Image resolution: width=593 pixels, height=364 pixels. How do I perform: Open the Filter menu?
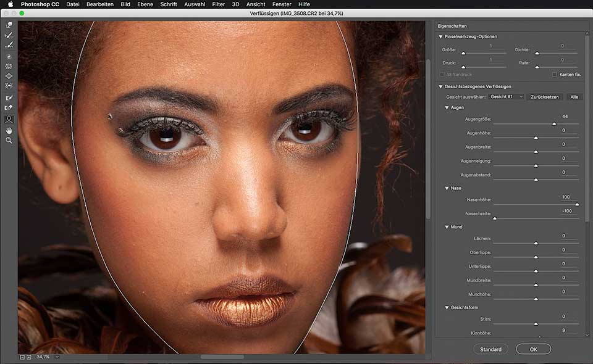[218, 4]
